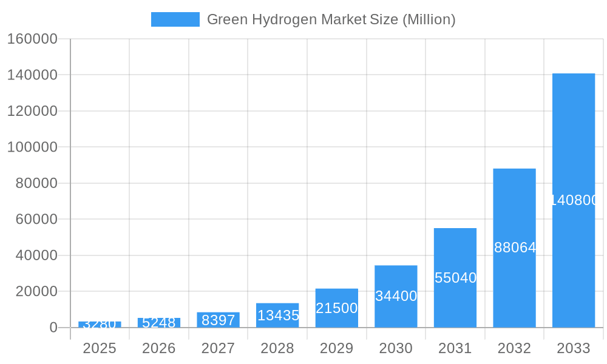
Task: Select the 2029 bar labeled 21500
Action: (337, 307)
